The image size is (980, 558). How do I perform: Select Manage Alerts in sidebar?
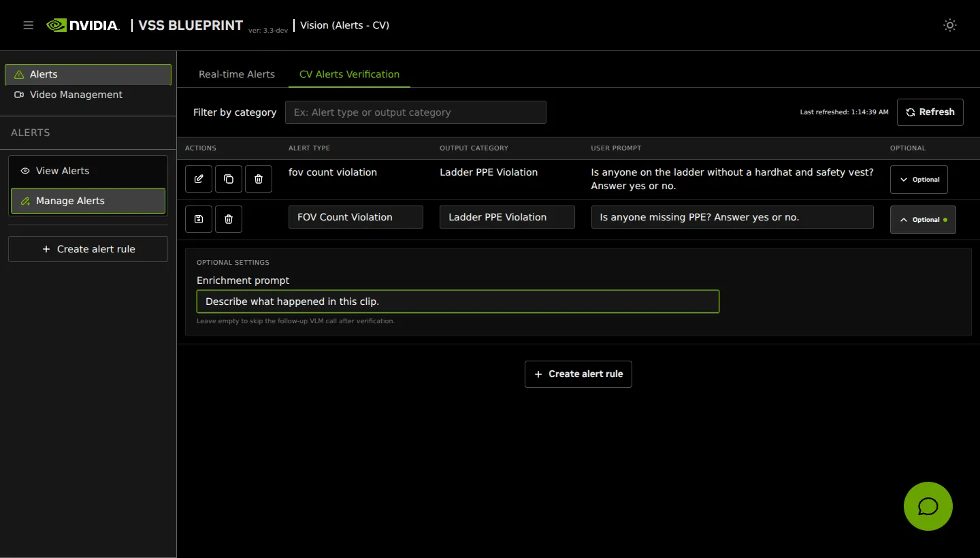click(88, 201)
